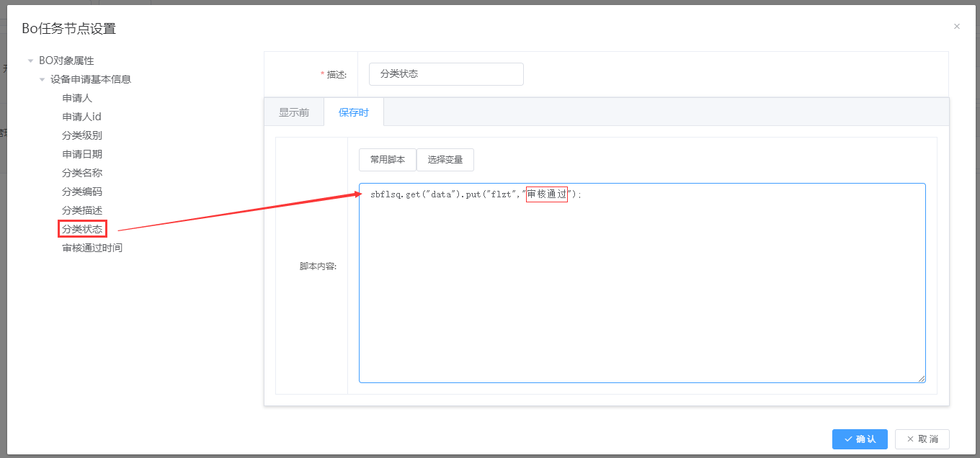Focus the 描述 input field
Image resolution: width=980 pixels, height=458 pixels.
pyautogui.click(x=446, y=74)
